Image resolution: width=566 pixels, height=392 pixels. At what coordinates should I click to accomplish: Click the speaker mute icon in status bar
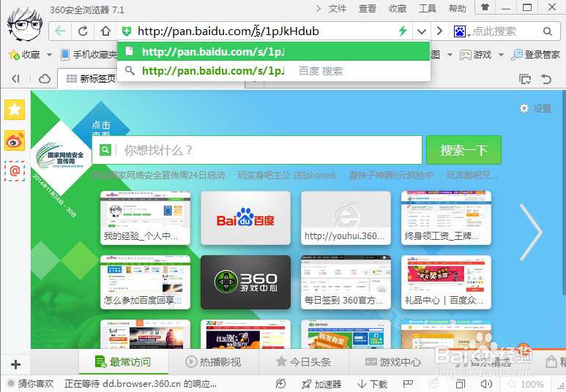click(x=487, y=384)
